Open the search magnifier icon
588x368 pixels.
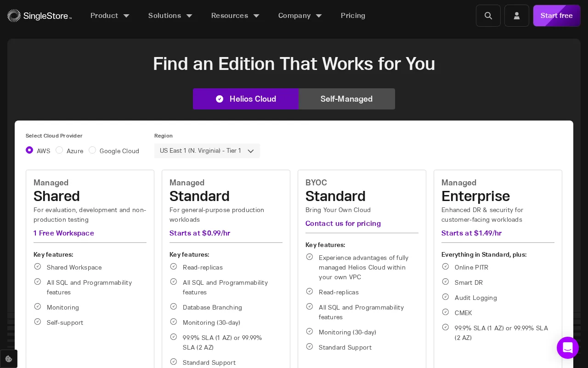click(x=488, y=16)
